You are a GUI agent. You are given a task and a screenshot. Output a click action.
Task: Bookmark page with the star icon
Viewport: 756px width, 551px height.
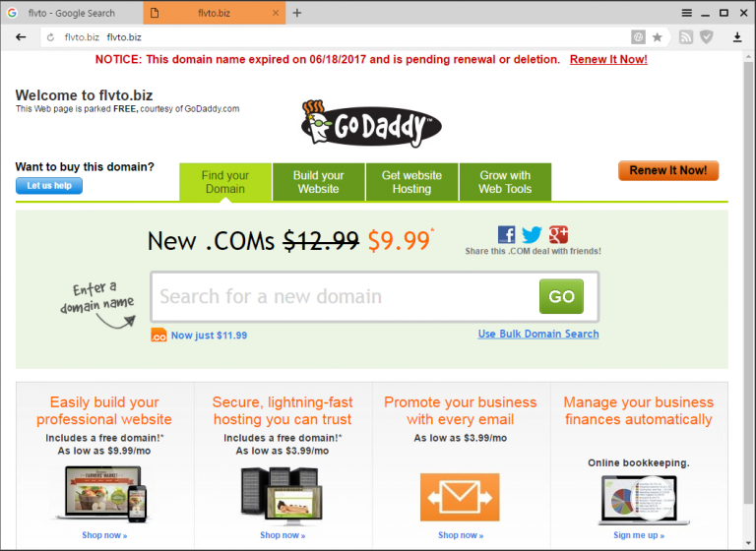(657, 37)
